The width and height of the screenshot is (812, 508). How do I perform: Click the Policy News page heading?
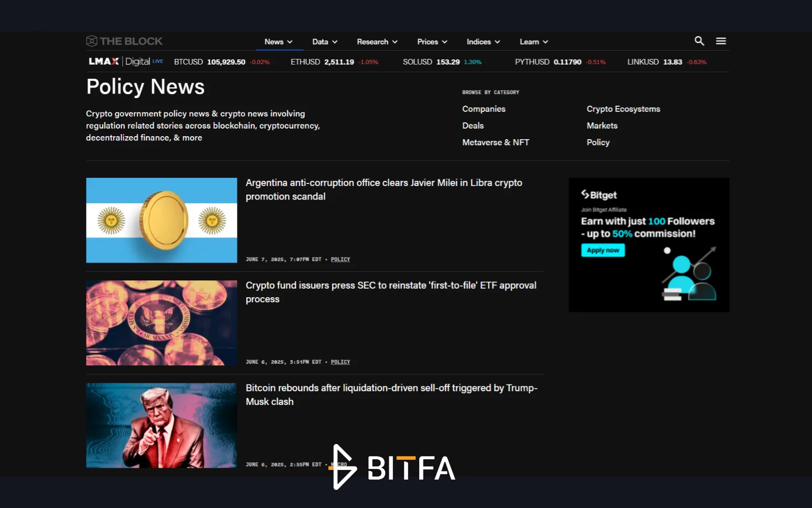point(146,87)
